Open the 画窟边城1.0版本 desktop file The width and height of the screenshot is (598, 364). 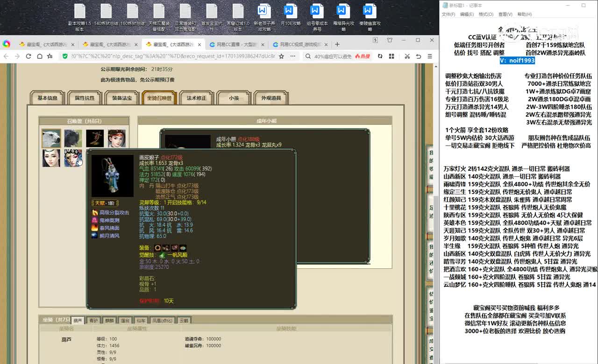point(238,17)
